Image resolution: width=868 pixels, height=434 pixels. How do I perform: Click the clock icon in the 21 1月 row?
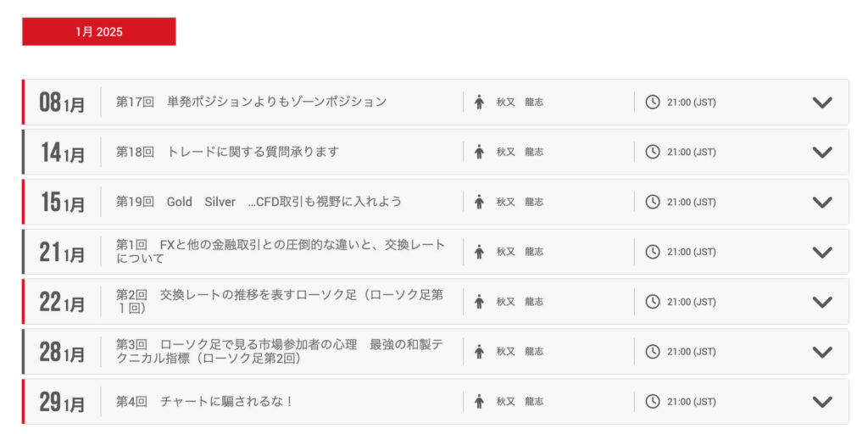653,252
